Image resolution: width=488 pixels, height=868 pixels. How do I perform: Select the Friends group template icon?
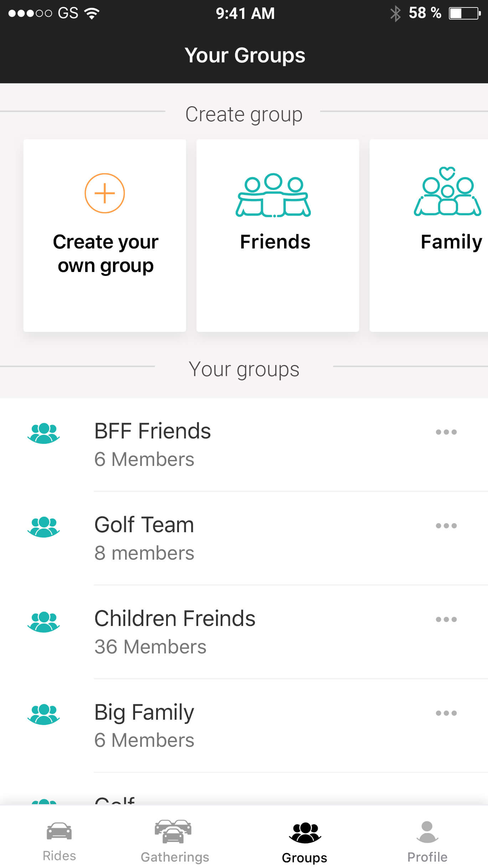[273, 195]
